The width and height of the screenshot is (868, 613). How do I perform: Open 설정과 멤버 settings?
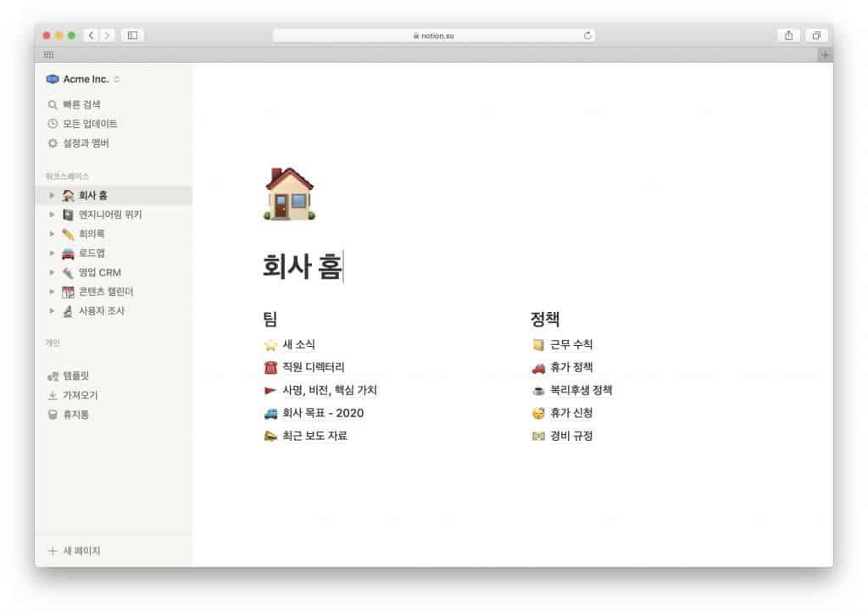pos(86,143)
